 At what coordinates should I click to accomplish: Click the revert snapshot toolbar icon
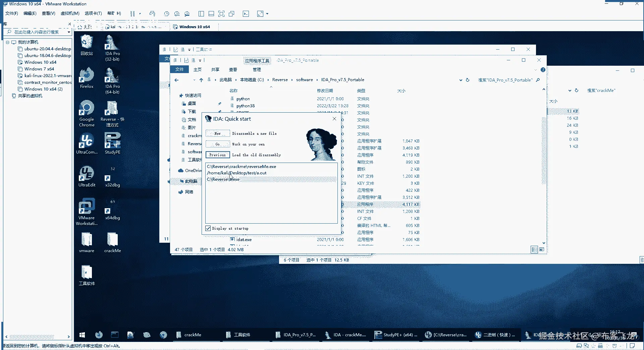[177, 14]
